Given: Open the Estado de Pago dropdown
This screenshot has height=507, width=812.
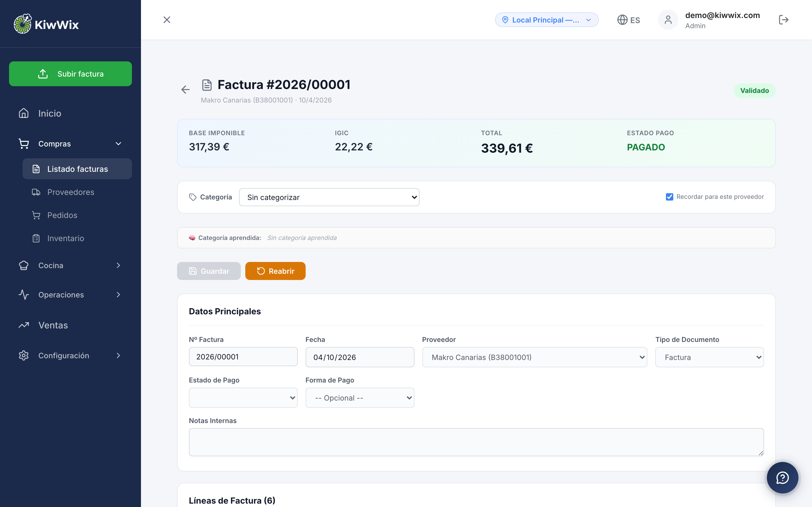Looking at the screenshot, I should (x=243, y=398).
